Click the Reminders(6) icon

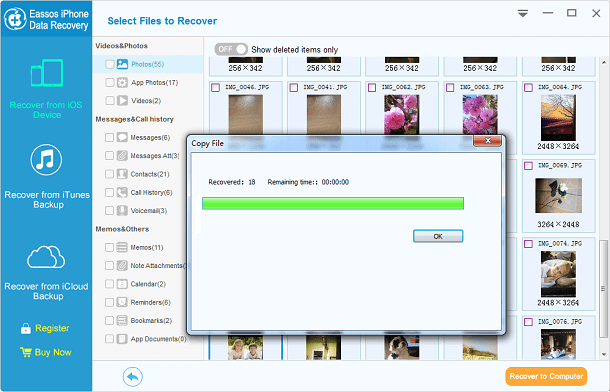[x=122, y=302]
